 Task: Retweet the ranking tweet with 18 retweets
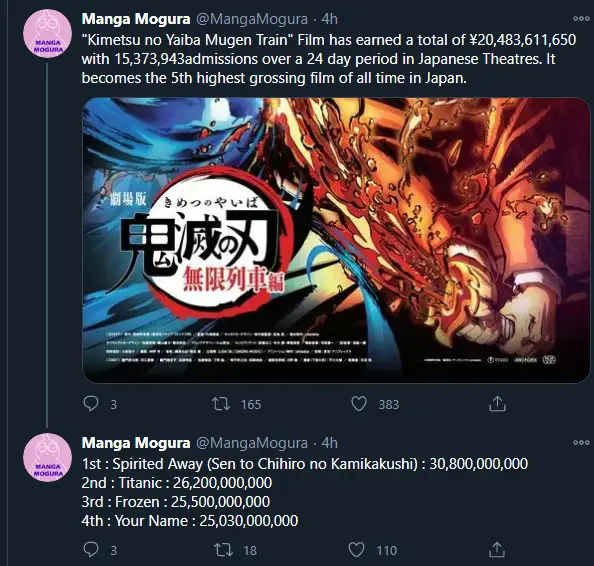223,550
